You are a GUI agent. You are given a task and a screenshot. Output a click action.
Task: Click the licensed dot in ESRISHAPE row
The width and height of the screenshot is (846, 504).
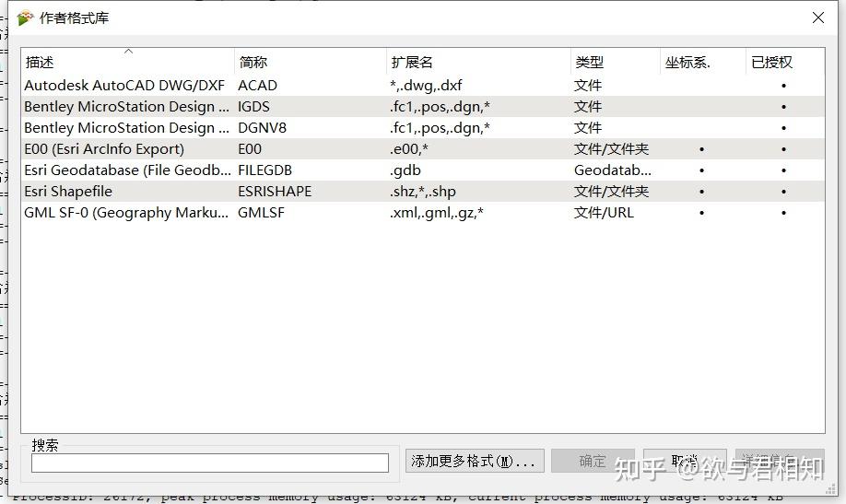coord(783,192)
